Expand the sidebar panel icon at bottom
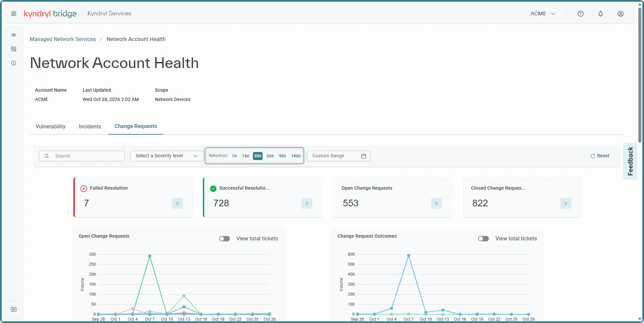The width and height of the screenshot is (644, 323). (14, 309)
